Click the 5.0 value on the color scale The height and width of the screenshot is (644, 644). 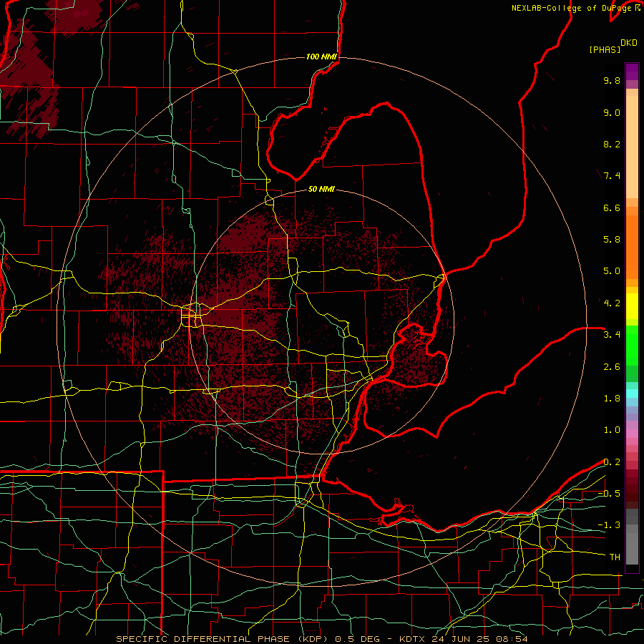coord(612,271)
